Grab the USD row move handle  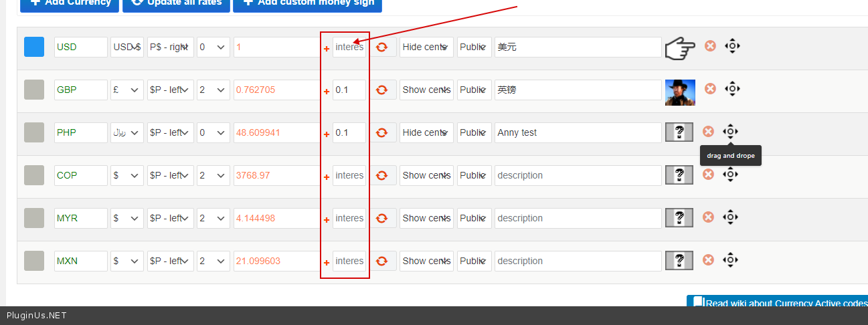(732, 46)
